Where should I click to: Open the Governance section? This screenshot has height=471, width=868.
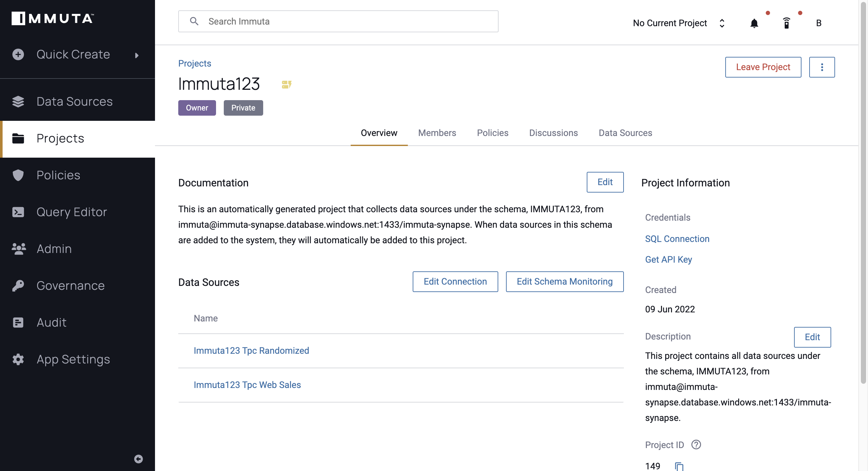coord(77,286)
